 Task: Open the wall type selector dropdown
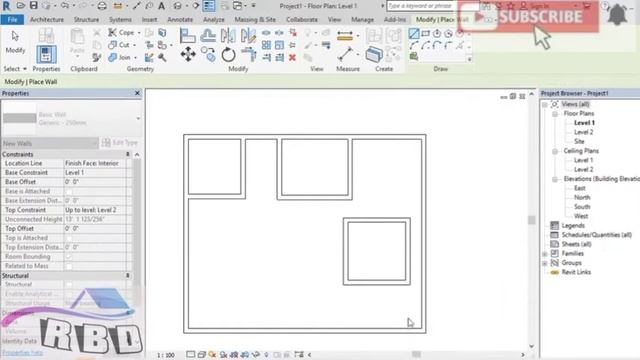138,118
